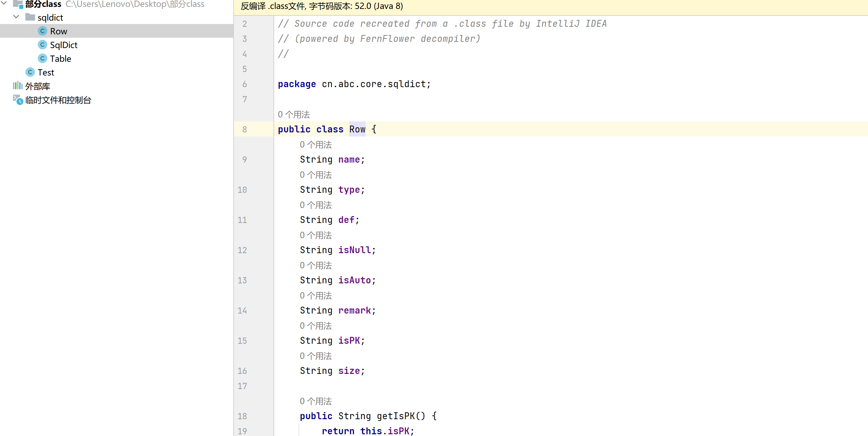Click the decompiled .class file notification banner
Image resolution: width=868 pixels, height=436 pixels.
(322, 6)
